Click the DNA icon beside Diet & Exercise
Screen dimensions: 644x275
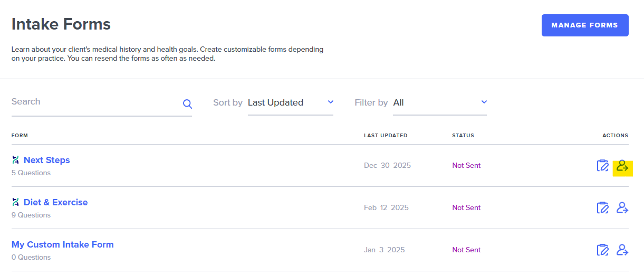point(16,202)
